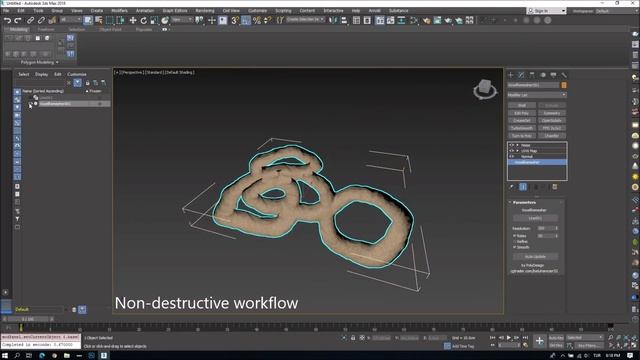The width and height of the screenshot is (640, 360).
Task: Activate the Select Object tool
Action: point(88,20)
